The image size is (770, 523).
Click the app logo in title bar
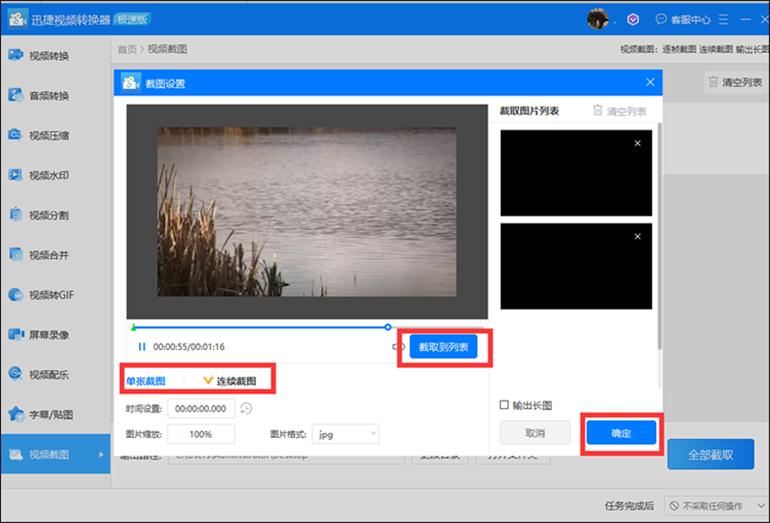pyautogui.click(x=17, y=19)
